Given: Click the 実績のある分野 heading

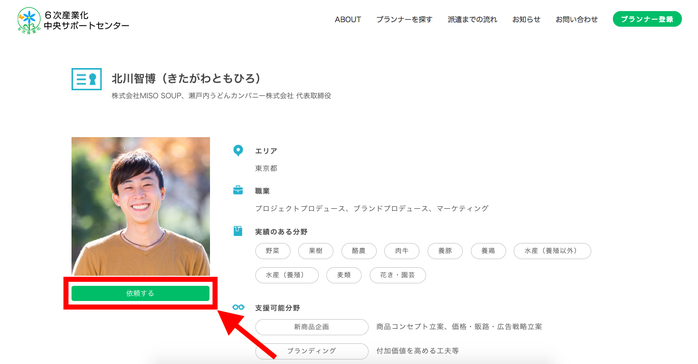Looking at the screenshot, I should click(x=281, y=232).
